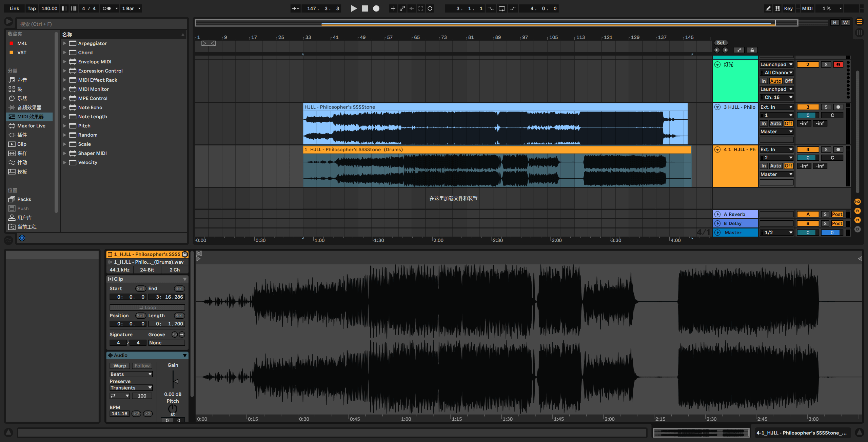
Task: Click the Play button in transport
Action: click(x=353, y=8)
